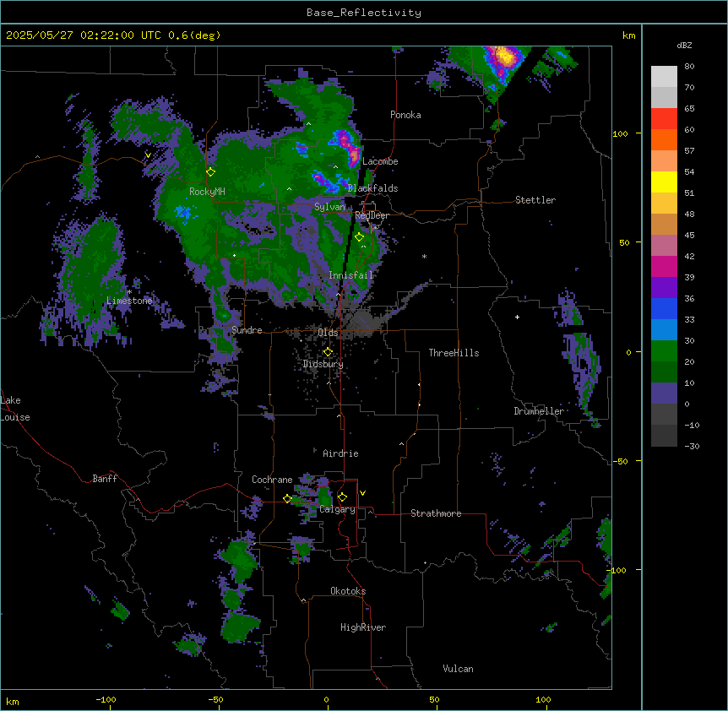728x711 pixels.
Task: Click the Ponoka city label
Action: [x=405, y=115]
